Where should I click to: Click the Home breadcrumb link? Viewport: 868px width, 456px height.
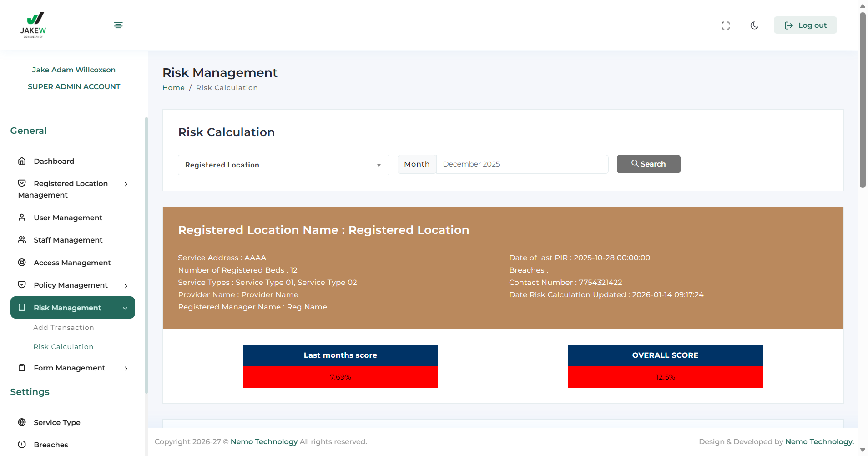[173, 88]
